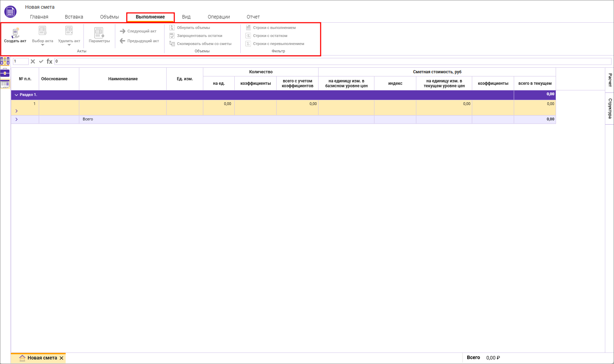Click the formula bar input field
Image resolution: width=614 pixels, height=364 pixels.
332,61
